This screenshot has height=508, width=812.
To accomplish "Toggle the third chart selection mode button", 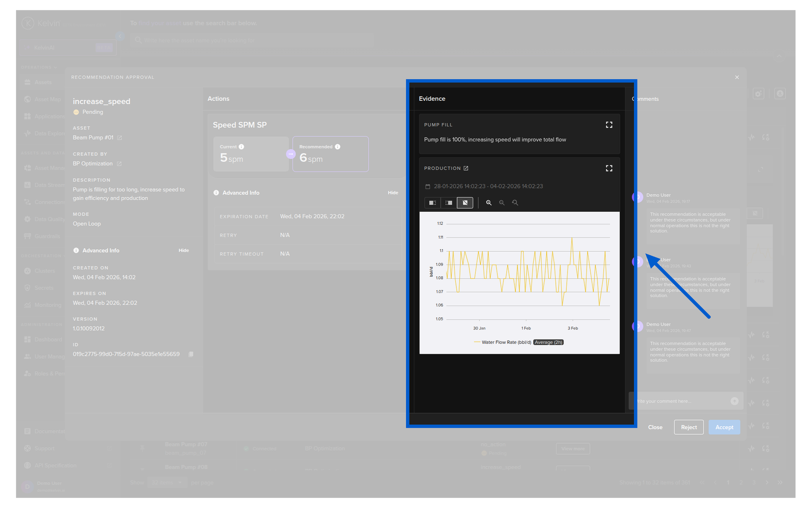I will coord(465,203).
